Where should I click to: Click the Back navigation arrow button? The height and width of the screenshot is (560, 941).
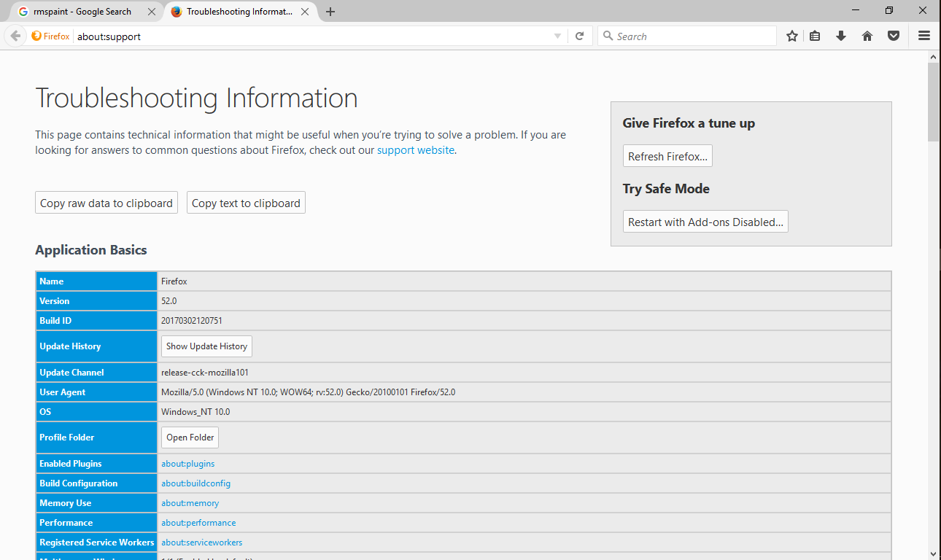15,36
